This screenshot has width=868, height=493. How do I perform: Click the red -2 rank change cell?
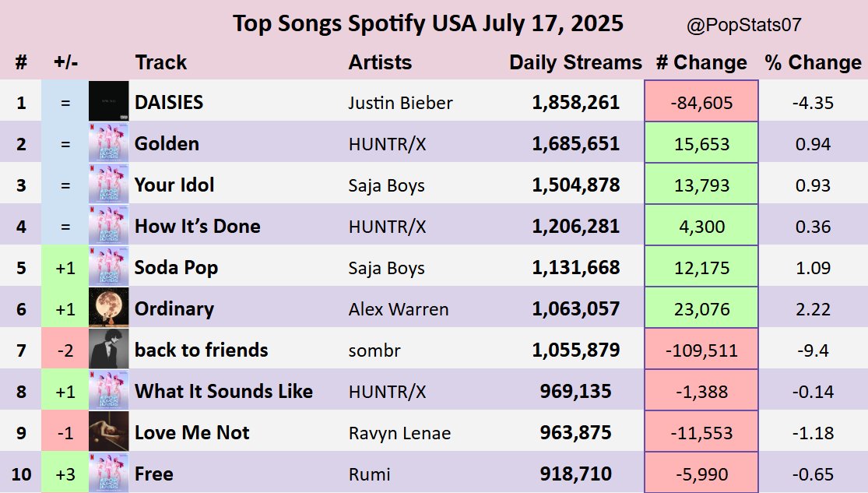coord(65,350)
